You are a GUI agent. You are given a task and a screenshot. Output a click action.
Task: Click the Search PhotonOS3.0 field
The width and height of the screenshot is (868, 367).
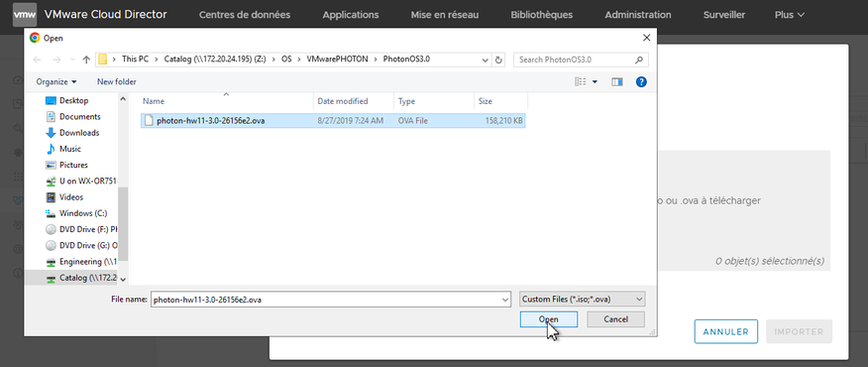575,60
